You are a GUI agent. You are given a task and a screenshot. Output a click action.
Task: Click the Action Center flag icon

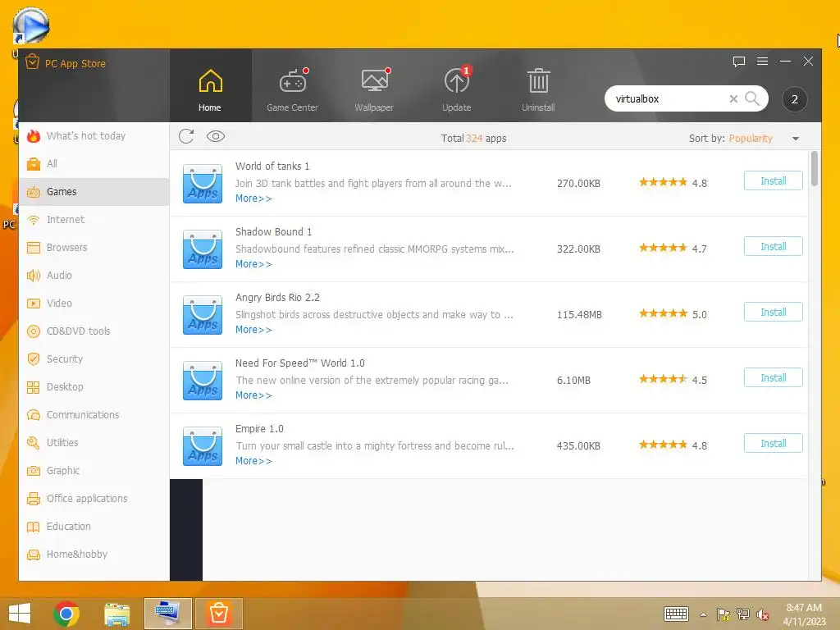click(x=724, y=614)
